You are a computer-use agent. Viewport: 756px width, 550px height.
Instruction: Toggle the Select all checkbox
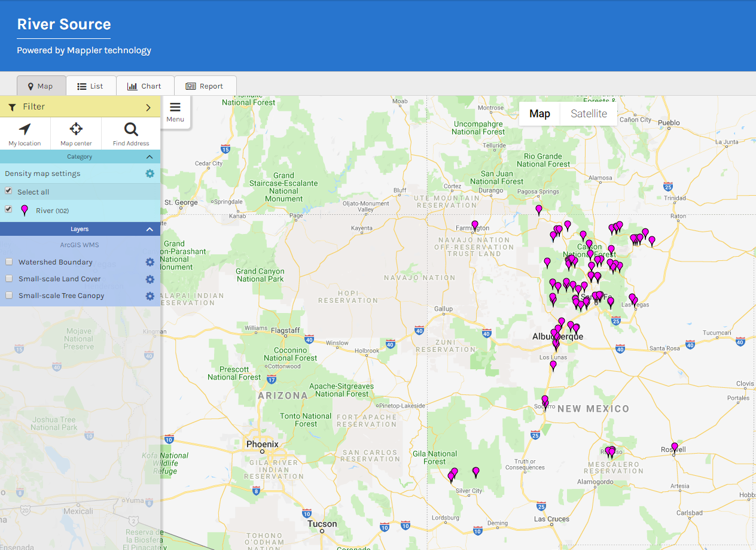(8, 191)
